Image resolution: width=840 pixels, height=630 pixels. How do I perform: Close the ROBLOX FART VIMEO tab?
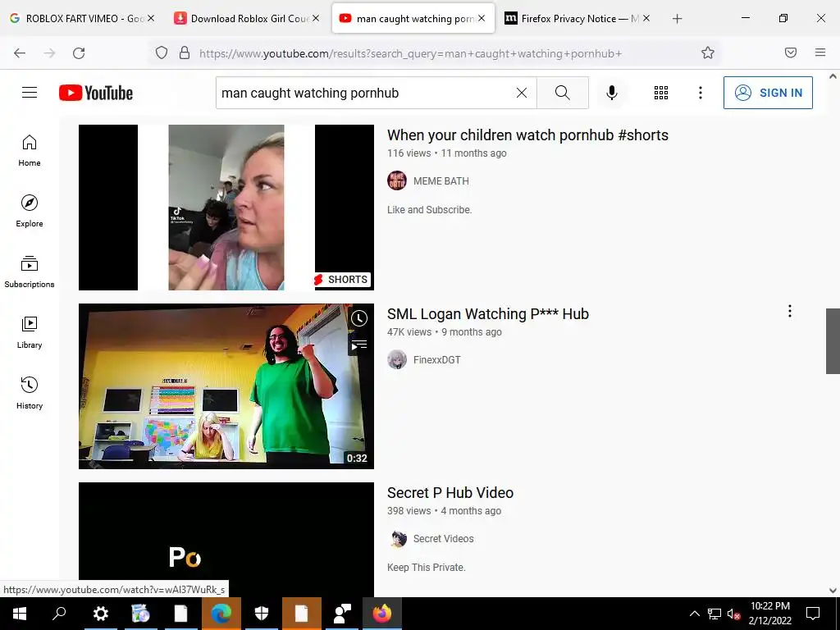(x=151, y=18)
